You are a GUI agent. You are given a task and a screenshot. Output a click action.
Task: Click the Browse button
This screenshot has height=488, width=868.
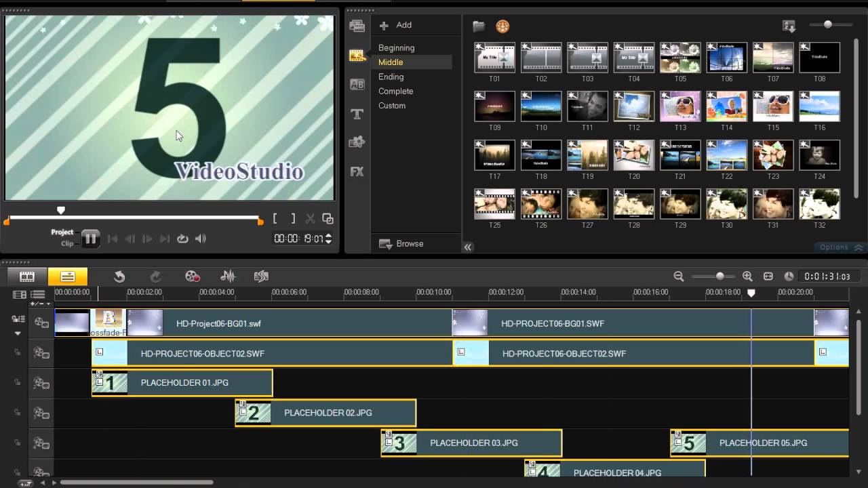click(401, 244)
